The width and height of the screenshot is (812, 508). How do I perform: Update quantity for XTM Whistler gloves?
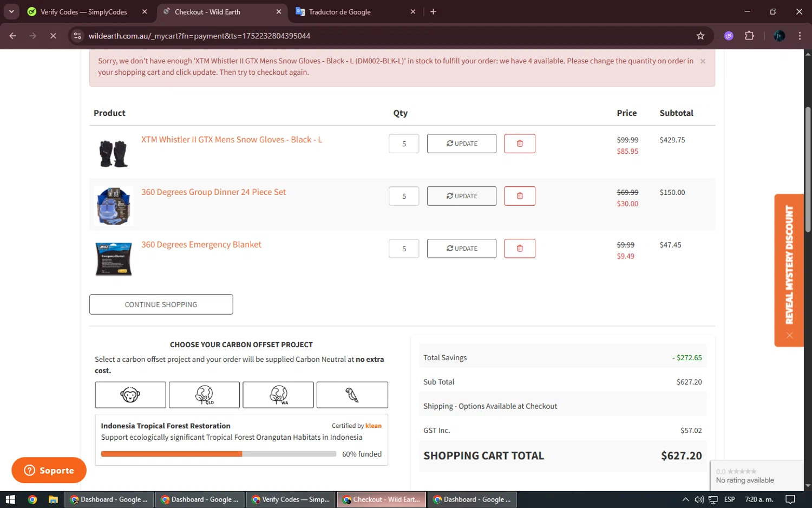[462, 144]
